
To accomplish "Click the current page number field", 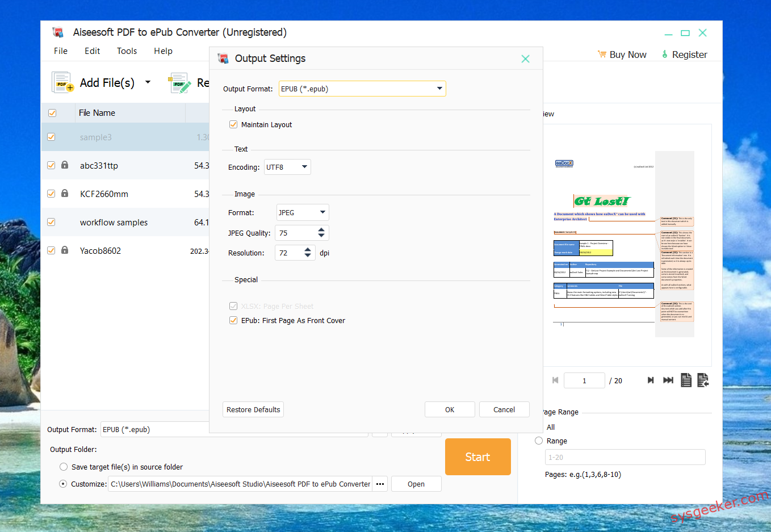I will click(x=584, y=380).
